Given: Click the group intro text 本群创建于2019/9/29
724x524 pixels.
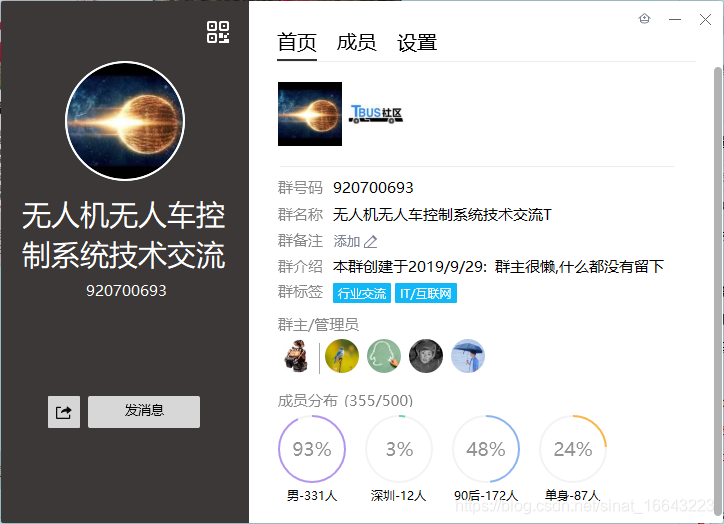Looking at the screenshot, I should coord(498,266).
